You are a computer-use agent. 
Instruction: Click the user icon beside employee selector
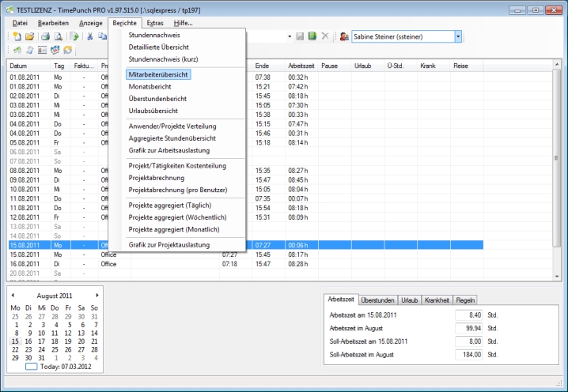(x=345, y=37)
